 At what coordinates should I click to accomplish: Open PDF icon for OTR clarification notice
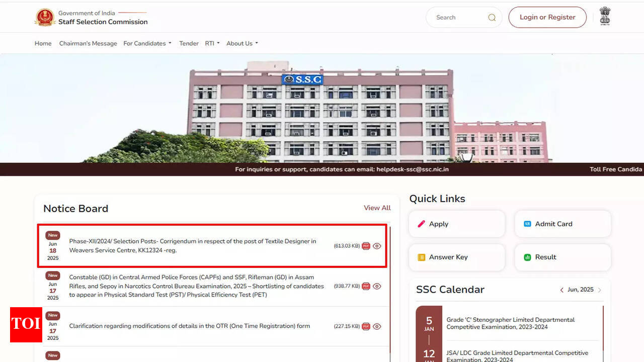(x=366, y=326)
